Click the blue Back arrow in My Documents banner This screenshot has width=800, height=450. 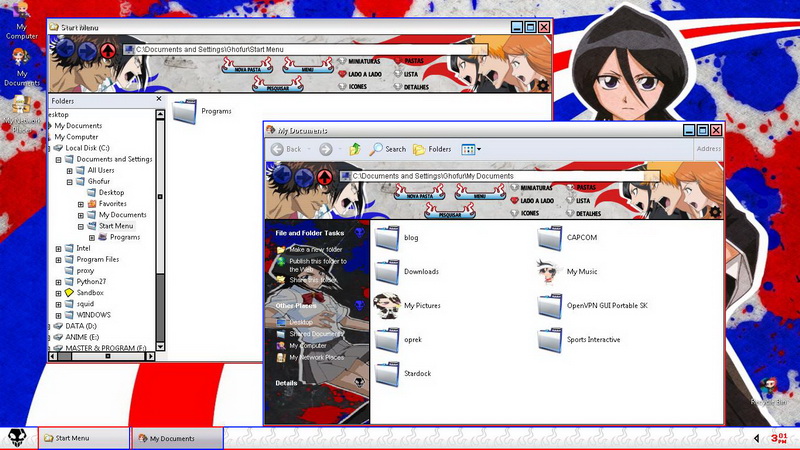click(282, 176)
